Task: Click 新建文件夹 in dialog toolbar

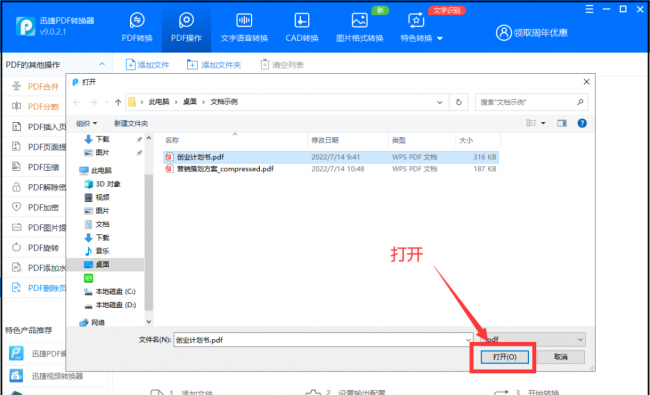Action: tap(131, 123)
